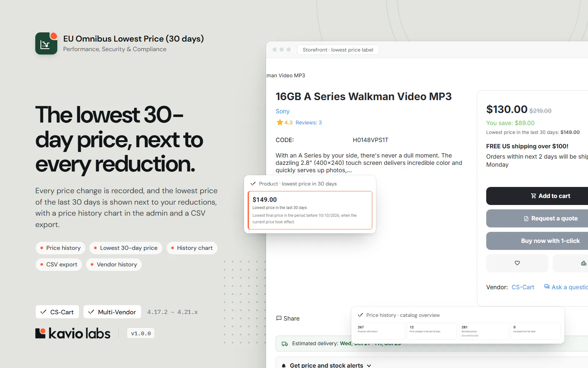Click the Price history feature pill
The width and height of the screenshot is (588, 368).
pos(60,248)
